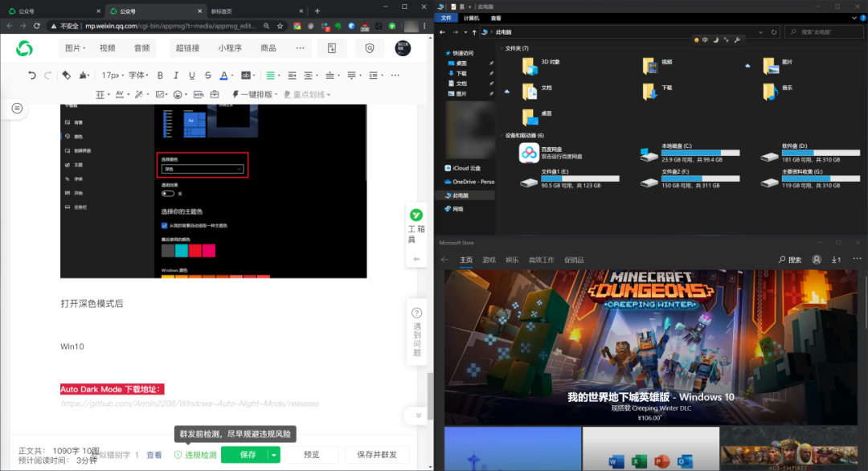
Task: Click the 违规检测 link
Action: click(195, 455)
